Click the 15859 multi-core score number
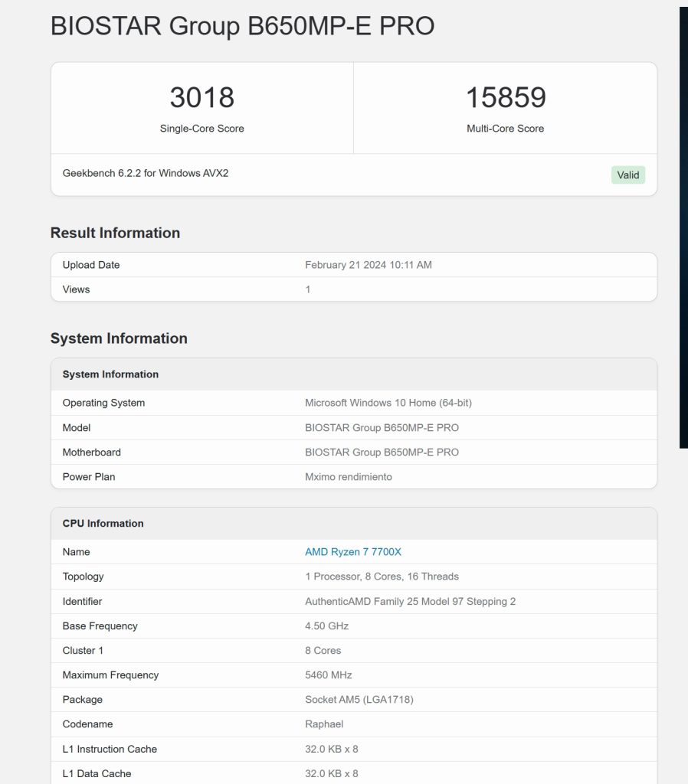 coord(506,97)
